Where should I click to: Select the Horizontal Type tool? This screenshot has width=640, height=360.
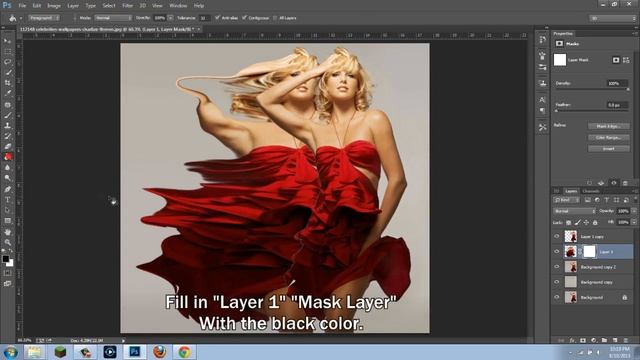[x=7, y=200]
